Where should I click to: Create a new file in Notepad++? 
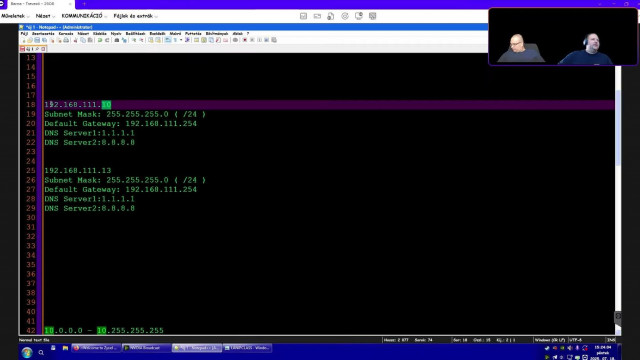click(24, 40)
